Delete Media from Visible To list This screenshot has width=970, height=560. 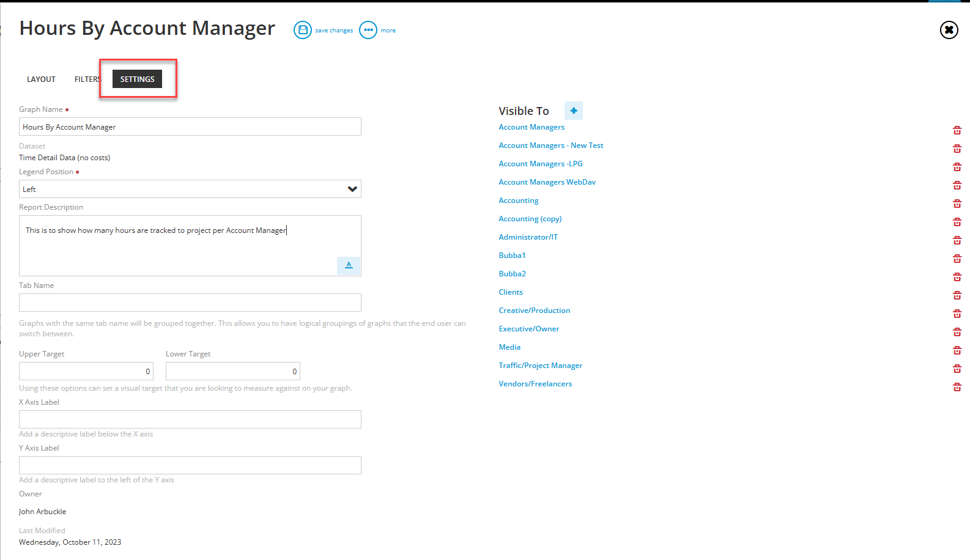pos(957,350)
